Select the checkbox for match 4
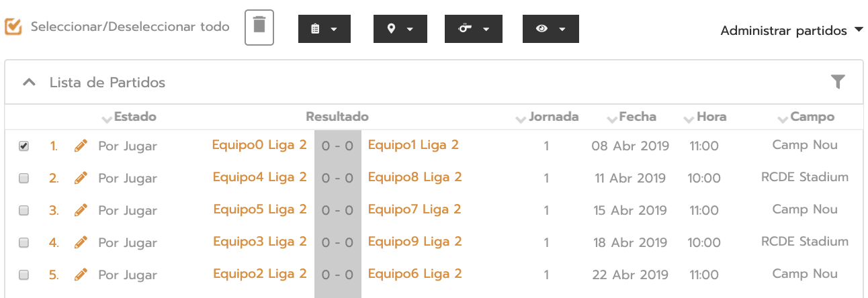 click(x=24, y=242)
